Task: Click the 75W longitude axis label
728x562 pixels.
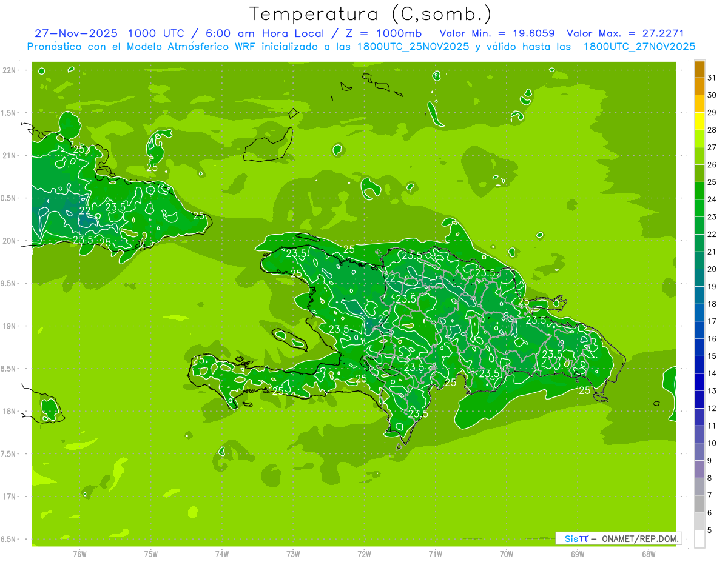Action: point(151,554)
